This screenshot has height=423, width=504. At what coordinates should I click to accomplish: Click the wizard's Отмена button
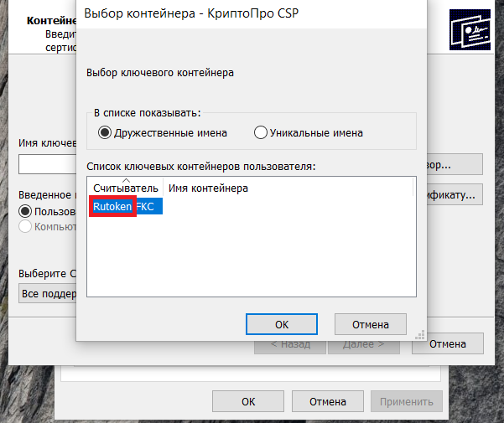coord(448,343)
